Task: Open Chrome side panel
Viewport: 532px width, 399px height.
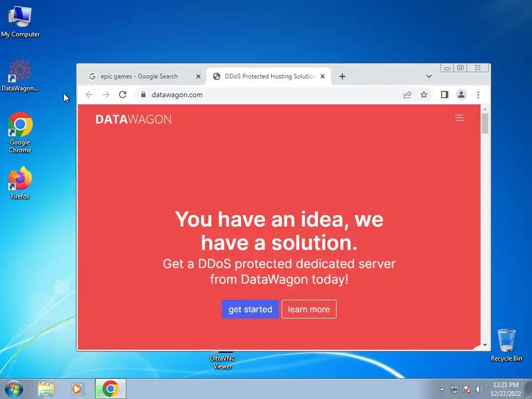Action: [x=445, y=95]
